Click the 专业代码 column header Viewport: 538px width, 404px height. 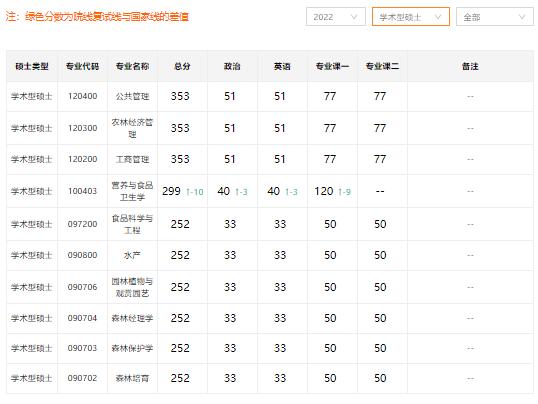[82, 66]
